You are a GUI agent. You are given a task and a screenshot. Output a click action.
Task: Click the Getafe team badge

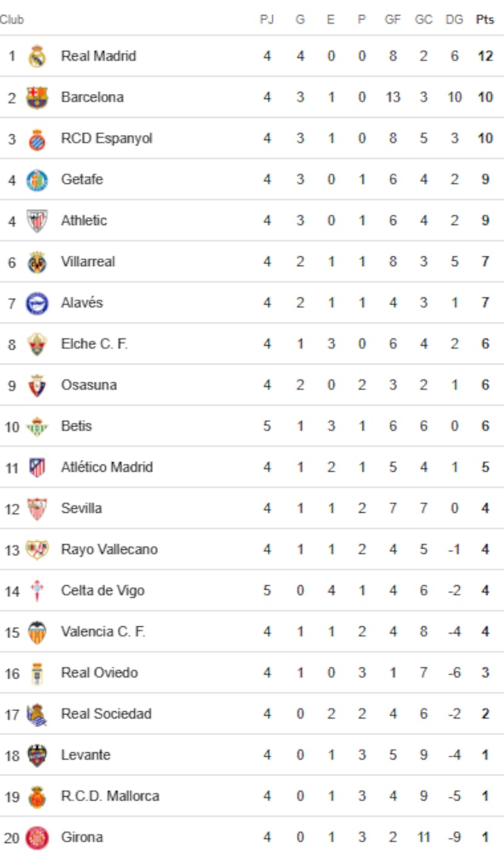click(37, 180)
